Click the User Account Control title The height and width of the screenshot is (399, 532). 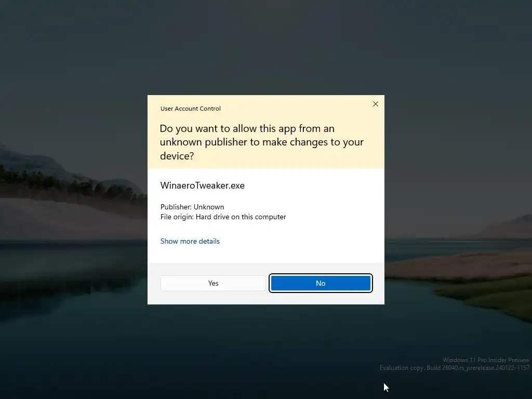pyautogui.click(x=190, y=109)
